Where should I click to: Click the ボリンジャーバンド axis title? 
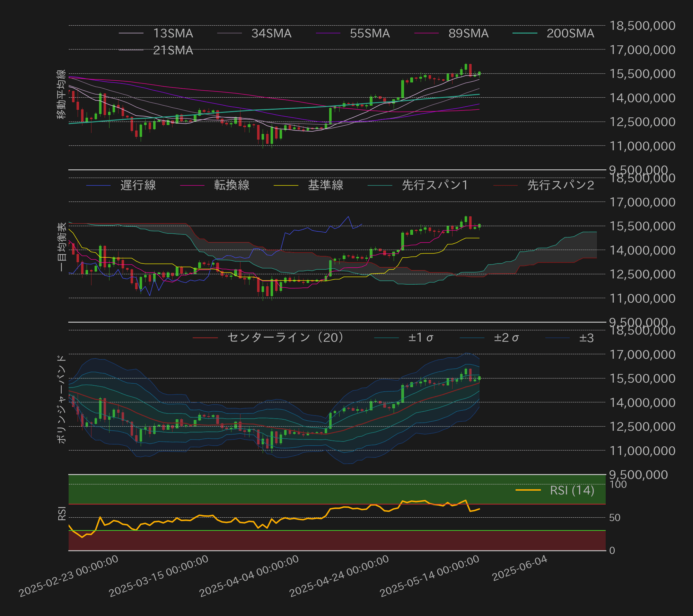coord(61,399)
